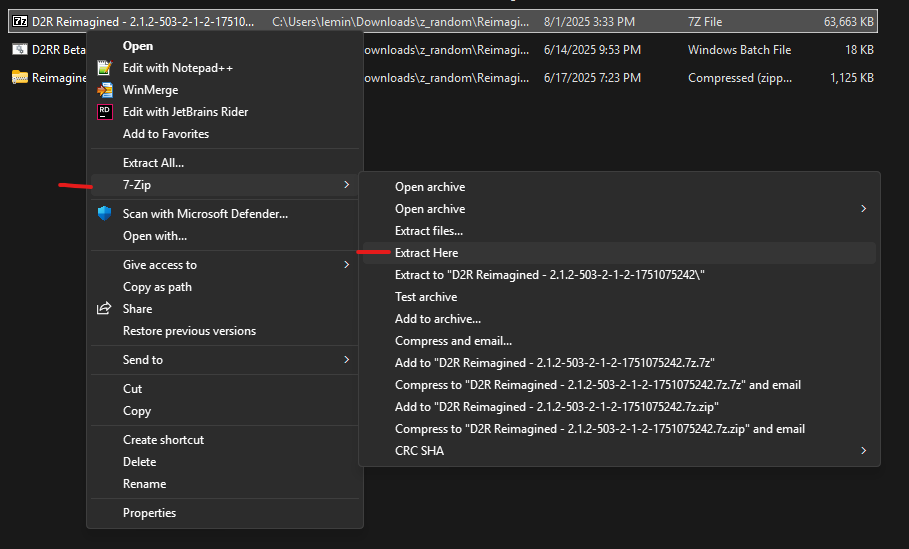Choose Extract files... in 7-Zip submenu
Viewport: 909px width, 549px height.
[x=429, y=231]
